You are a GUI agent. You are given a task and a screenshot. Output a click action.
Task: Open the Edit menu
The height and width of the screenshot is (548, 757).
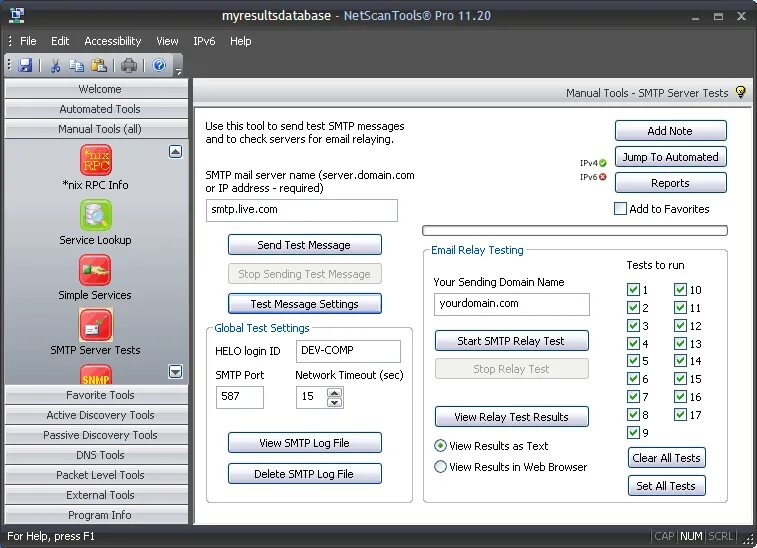coord(60,41)
